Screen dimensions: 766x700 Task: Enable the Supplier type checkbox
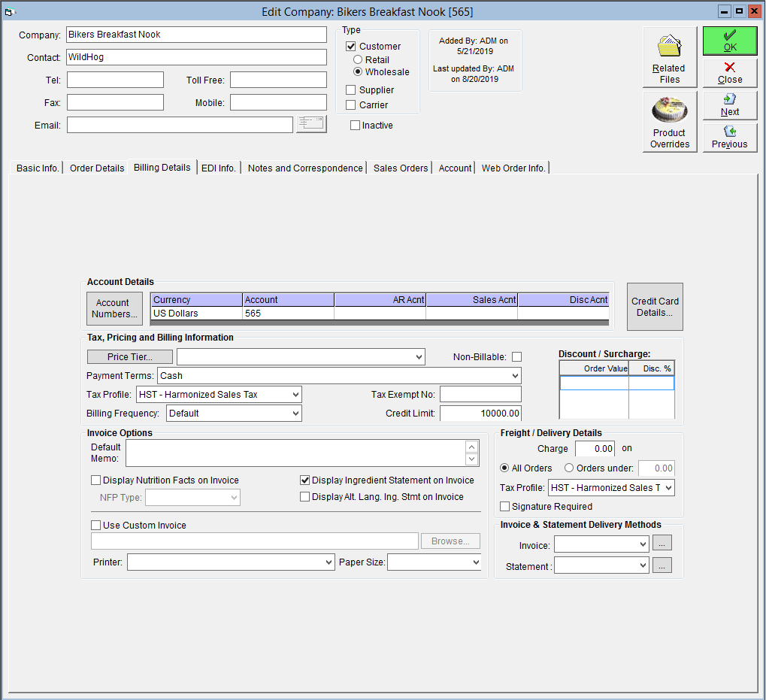[351, 90]
